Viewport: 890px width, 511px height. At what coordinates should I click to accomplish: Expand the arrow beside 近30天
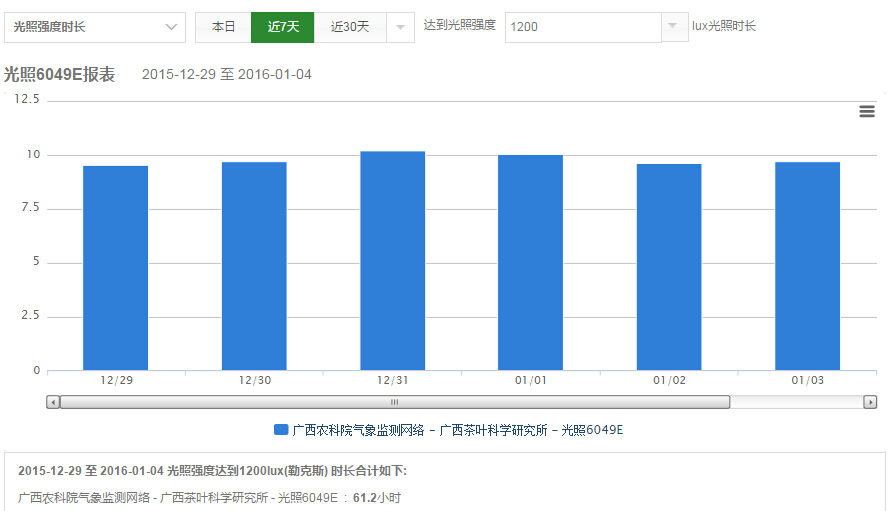point(400,27)
